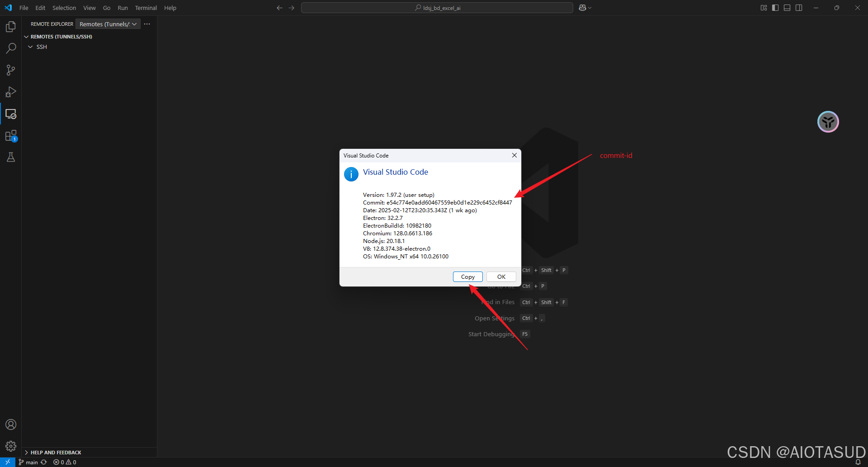Click the ldsj_bd_excel_ai command center search box
Image resolution: width=868 pixels, height=467 pixels.
437,8
